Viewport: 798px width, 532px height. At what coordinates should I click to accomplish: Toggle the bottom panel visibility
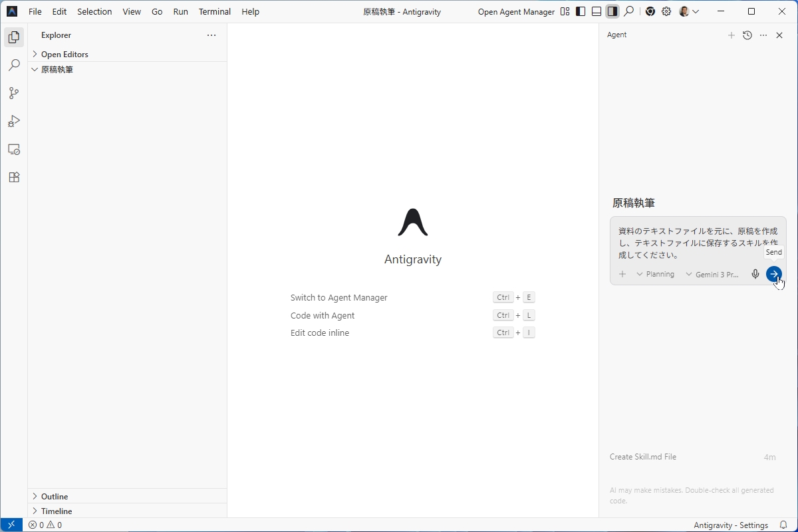[x=597, y=11]
